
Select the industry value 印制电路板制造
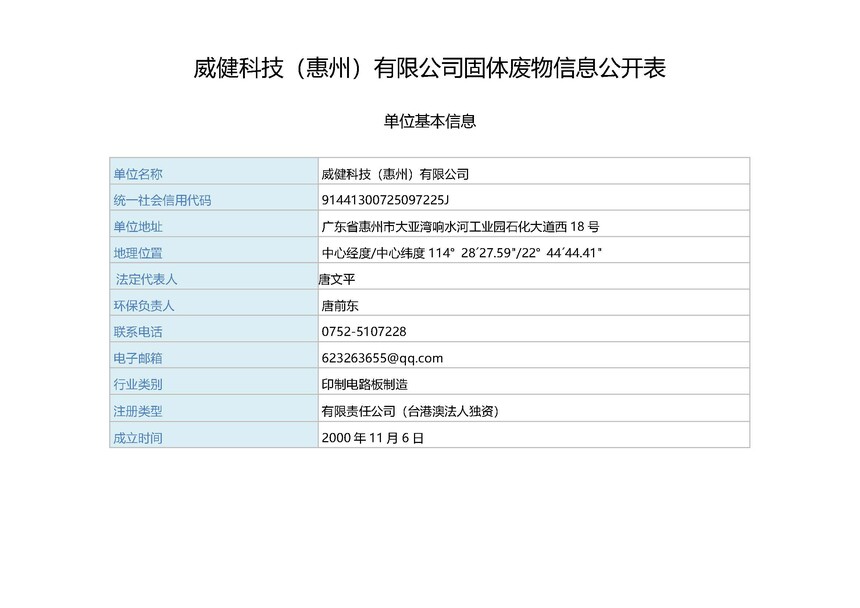[364, 384]
